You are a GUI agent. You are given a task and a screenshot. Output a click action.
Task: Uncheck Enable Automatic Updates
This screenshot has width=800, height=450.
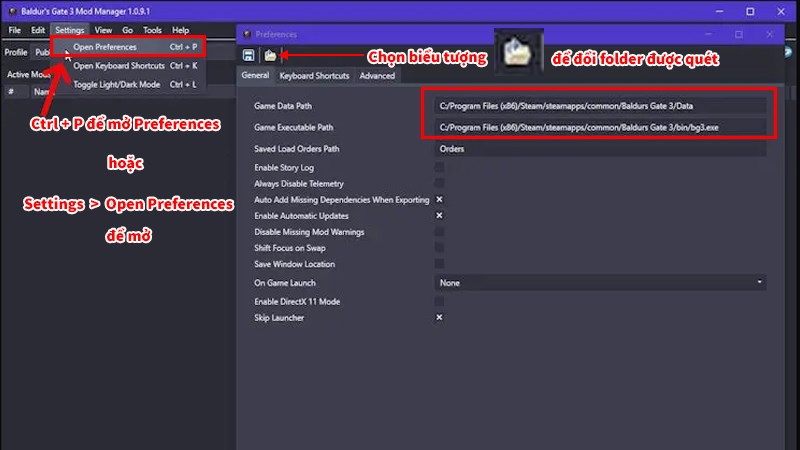click(x=439, y=215)
